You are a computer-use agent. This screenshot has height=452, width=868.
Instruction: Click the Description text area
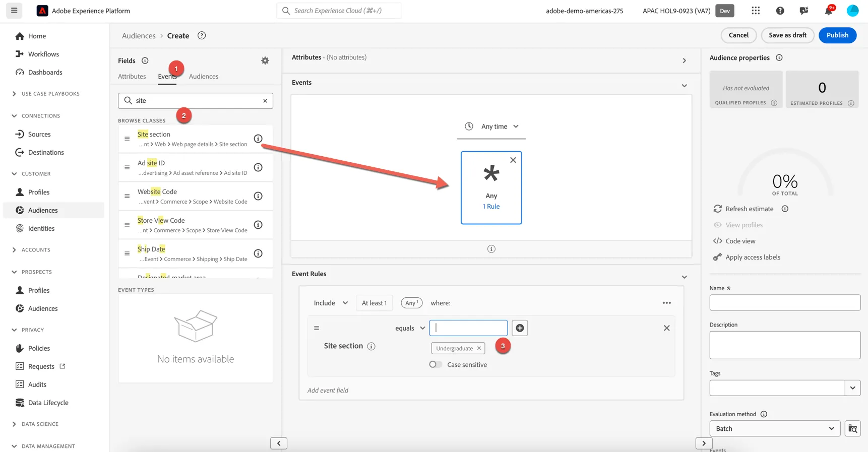click(x=785, y=345)
